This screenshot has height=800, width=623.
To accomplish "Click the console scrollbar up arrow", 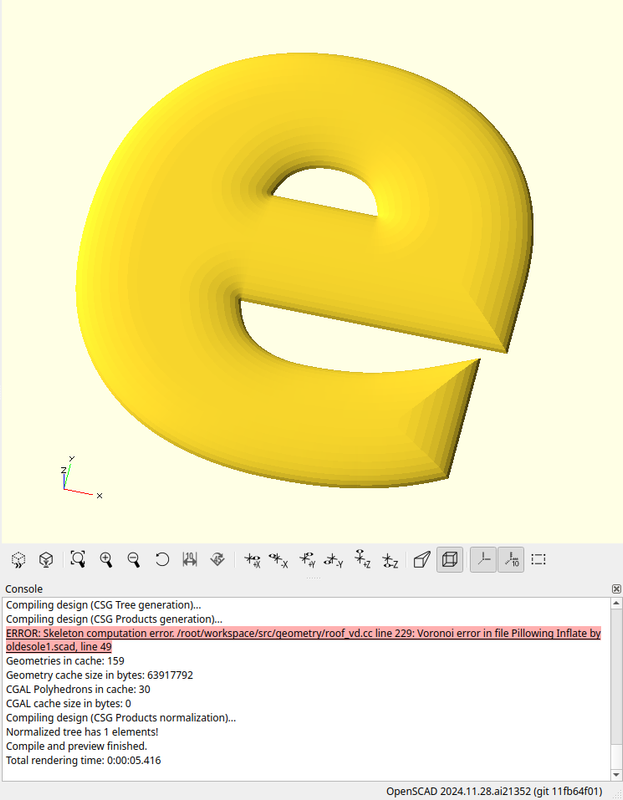I will point(616,604).
